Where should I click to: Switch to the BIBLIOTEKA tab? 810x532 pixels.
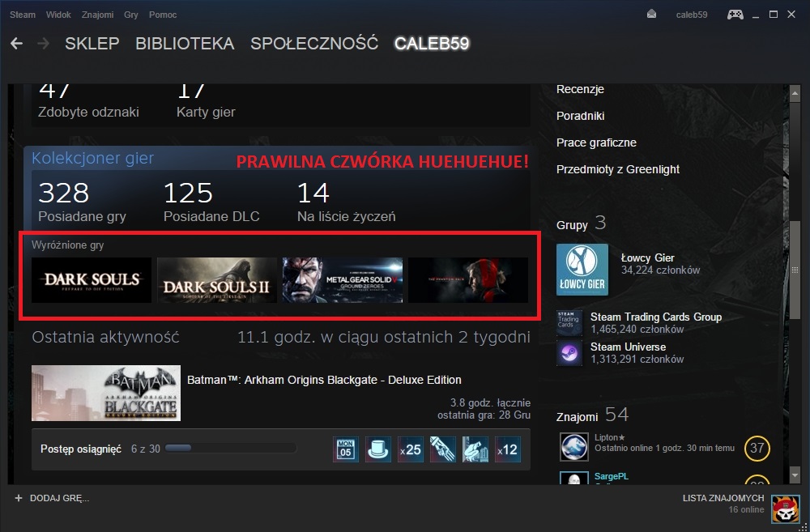click(185, 44)
